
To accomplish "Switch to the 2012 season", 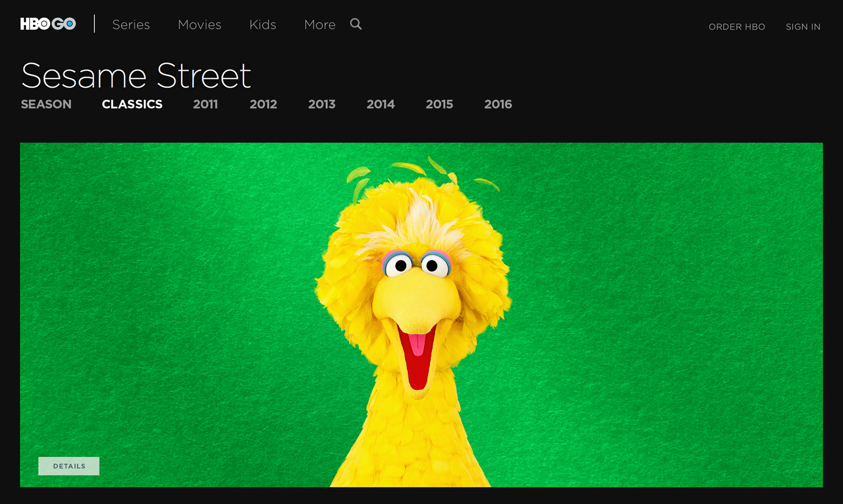I will click(x=263, y=104).
